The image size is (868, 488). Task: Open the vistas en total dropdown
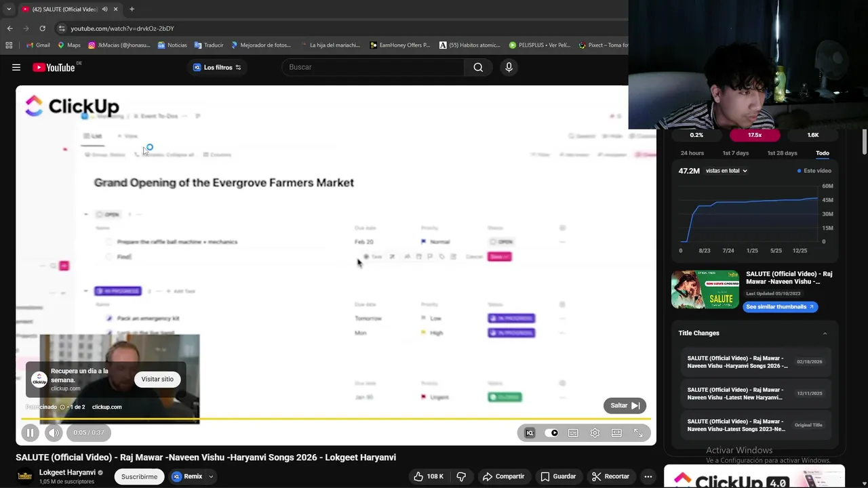726,171
